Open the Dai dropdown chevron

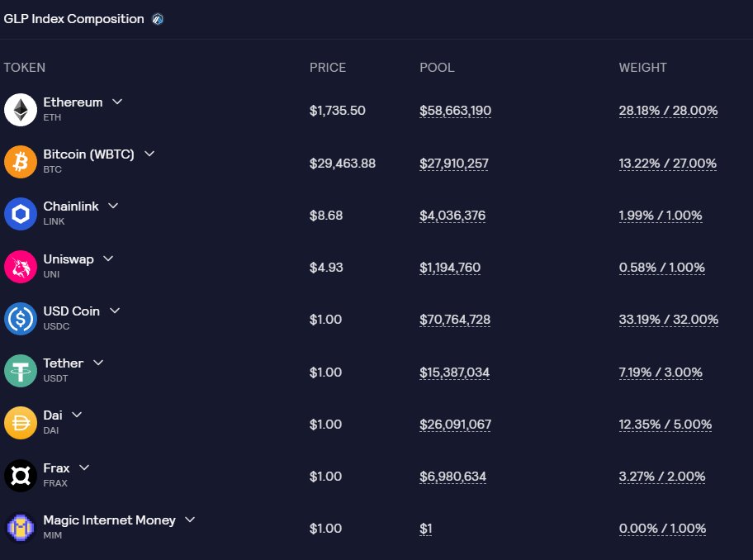pos(77,415)
